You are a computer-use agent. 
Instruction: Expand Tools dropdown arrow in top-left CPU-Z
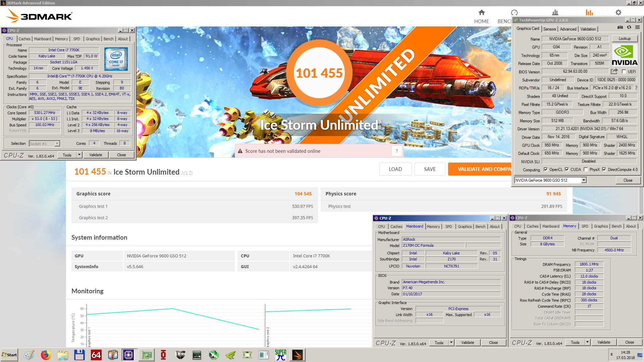(x=79, y=155)
